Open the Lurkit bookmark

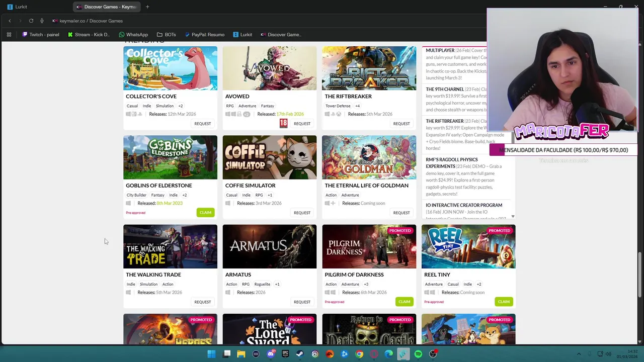click(x=243, y=35)
